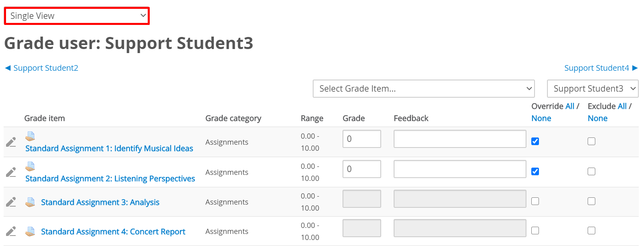The width and height of the screenshot is (644, 246).
Task: Click assignment icon above Standard Assignment 2
Action: pos(30,166)
